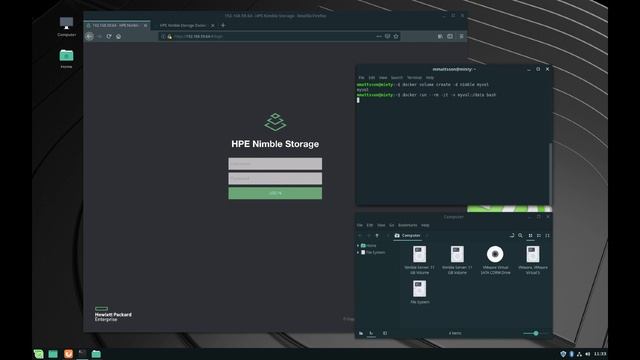
Task: Open the Firefox library icon
Action: tap(440, 36)
